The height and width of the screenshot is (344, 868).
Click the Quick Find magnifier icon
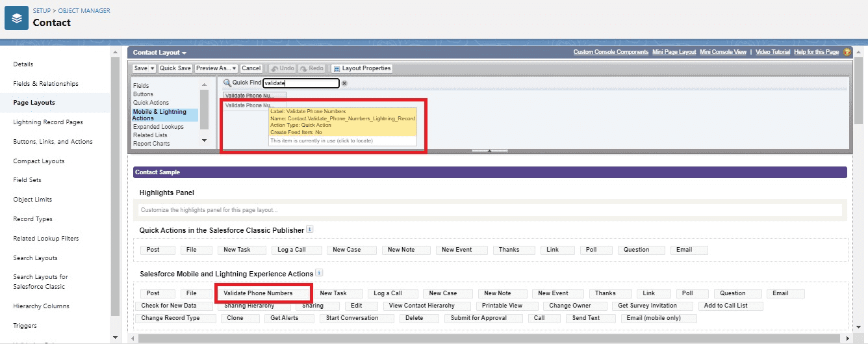227,83
